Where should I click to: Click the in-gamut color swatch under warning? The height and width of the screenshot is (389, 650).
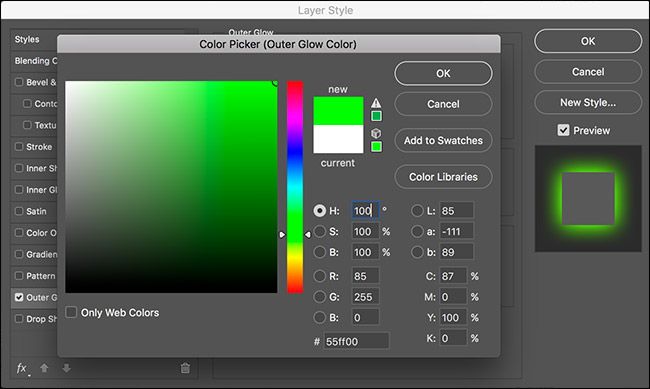pos(376,116)
